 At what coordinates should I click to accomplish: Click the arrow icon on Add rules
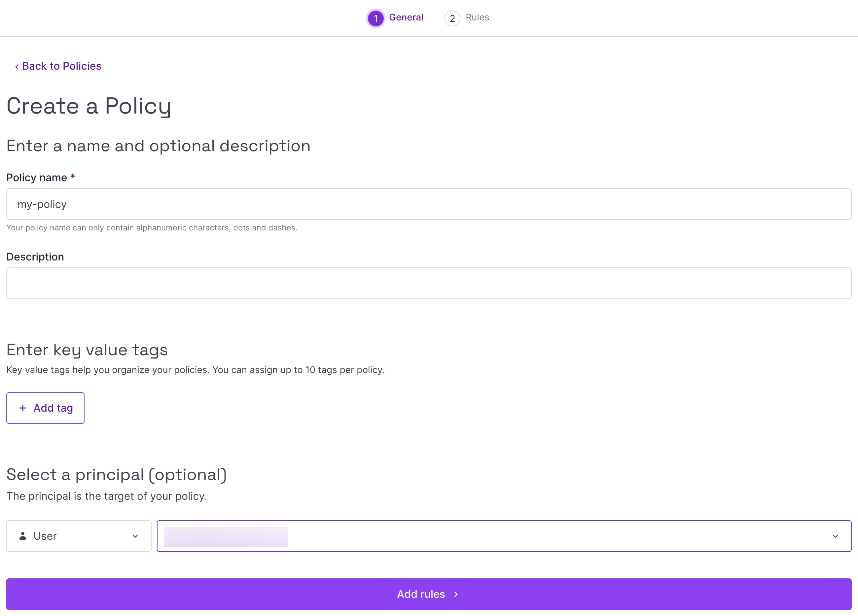pos(456,594)
